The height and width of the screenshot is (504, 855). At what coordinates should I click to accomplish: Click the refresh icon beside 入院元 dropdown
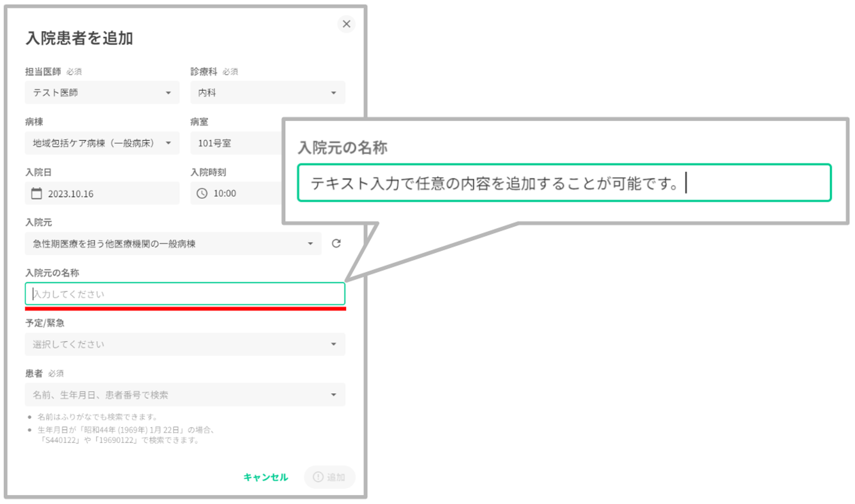pos(336,243)
